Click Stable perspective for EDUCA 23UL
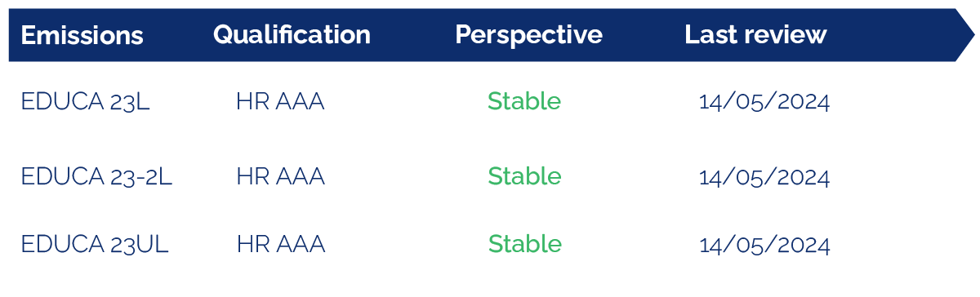The image size is (980, 297). click(525, 243)
